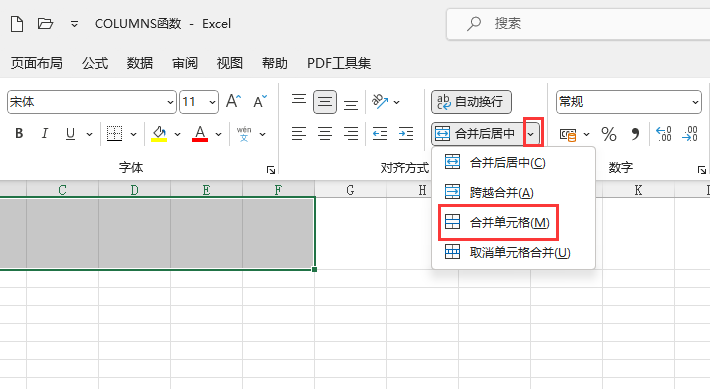Click the Percent Style icon
The height and width of the screenshot is (389, 710).
pyautogui.click(x=609, y=134)
